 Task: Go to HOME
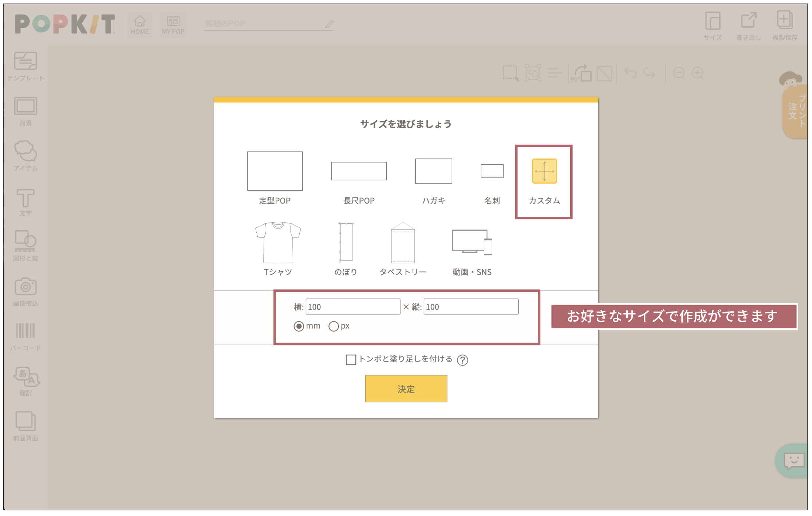139,23
